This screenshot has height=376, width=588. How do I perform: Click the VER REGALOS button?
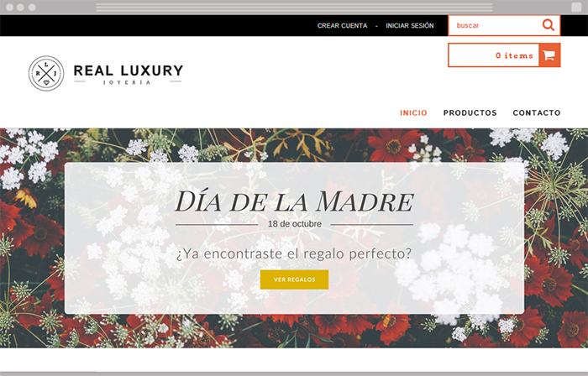(x=294, y=279)
